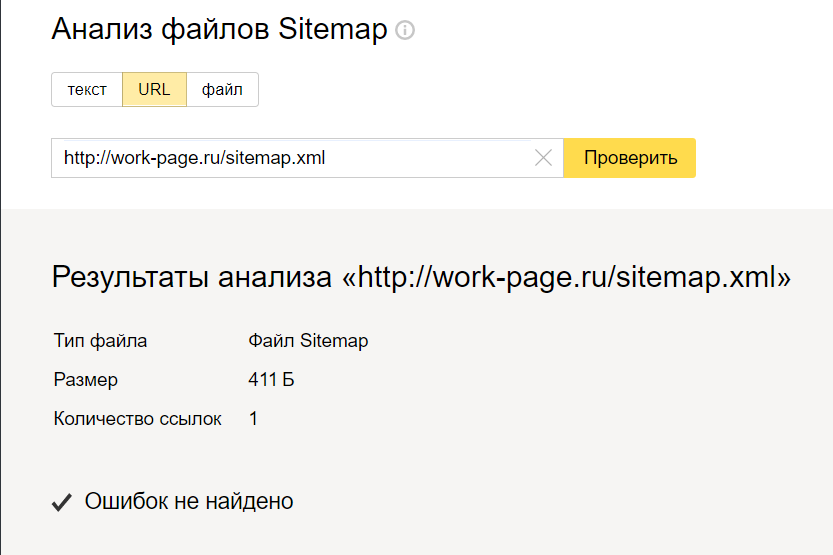Select the URL input mode tab

154,89
